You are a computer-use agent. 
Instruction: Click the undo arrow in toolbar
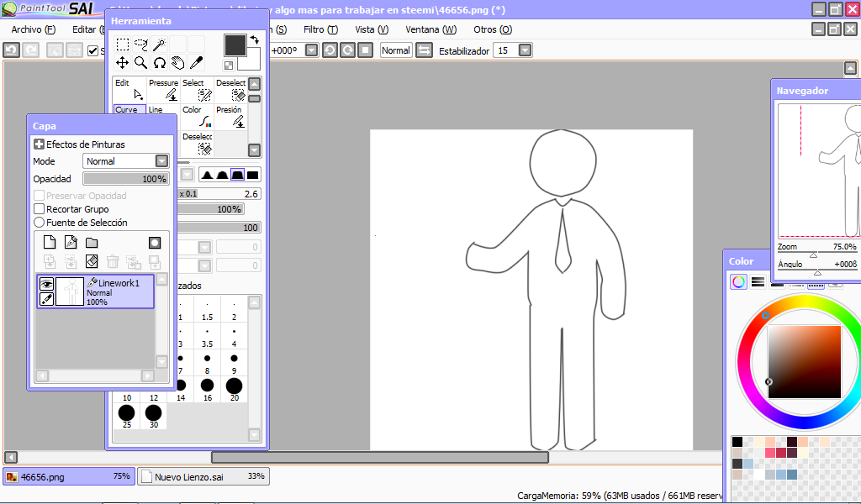pos(11,50)
